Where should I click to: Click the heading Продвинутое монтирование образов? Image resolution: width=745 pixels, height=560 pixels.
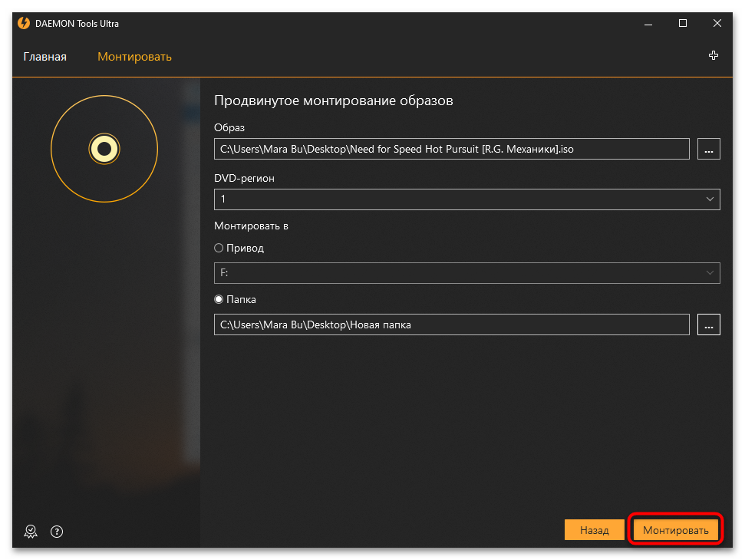[x=334, y=100]
